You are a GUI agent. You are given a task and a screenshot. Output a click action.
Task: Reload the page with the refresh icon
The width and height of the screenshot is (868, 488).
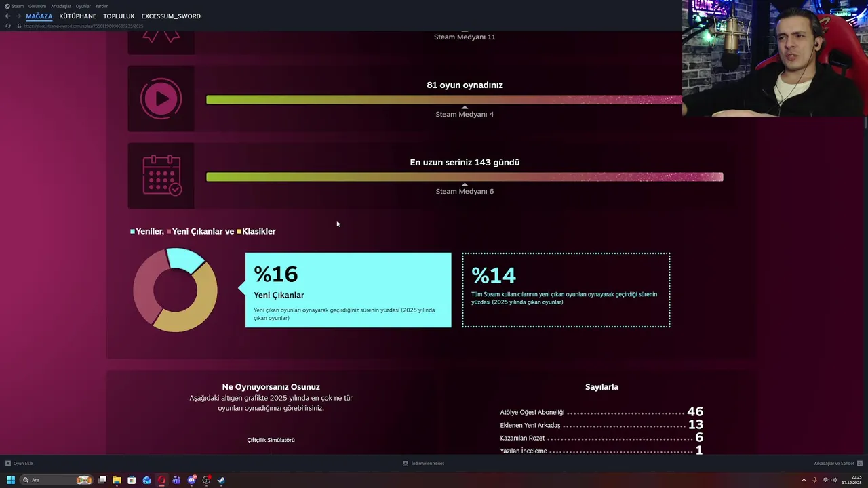coord(7,26)
